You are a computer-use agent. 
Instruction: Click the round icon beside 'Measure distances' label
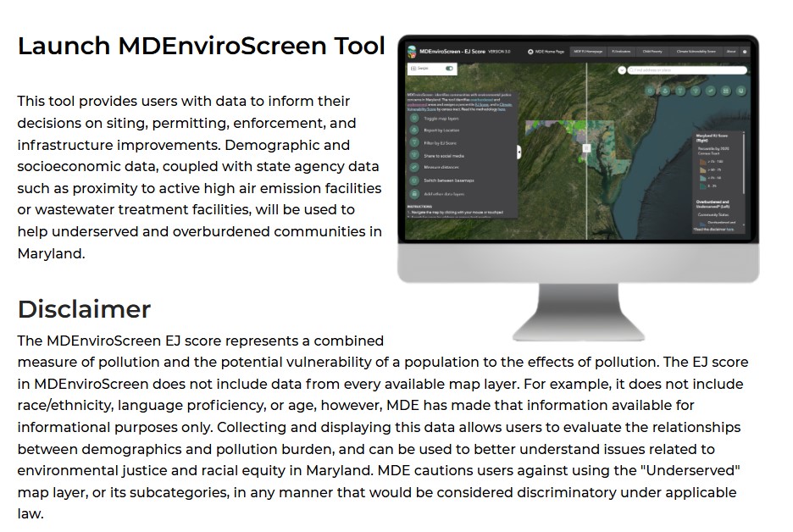(x=414, y=167)
